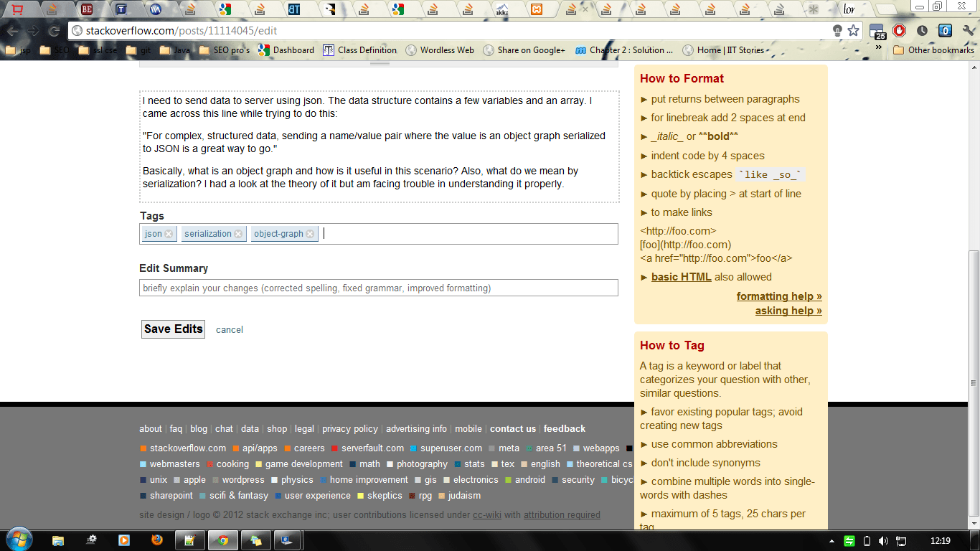Image resolution: width=980 pixels, height=551 pixels.
Task: Click the network icon in the system tray
Action: click(903, 540)
